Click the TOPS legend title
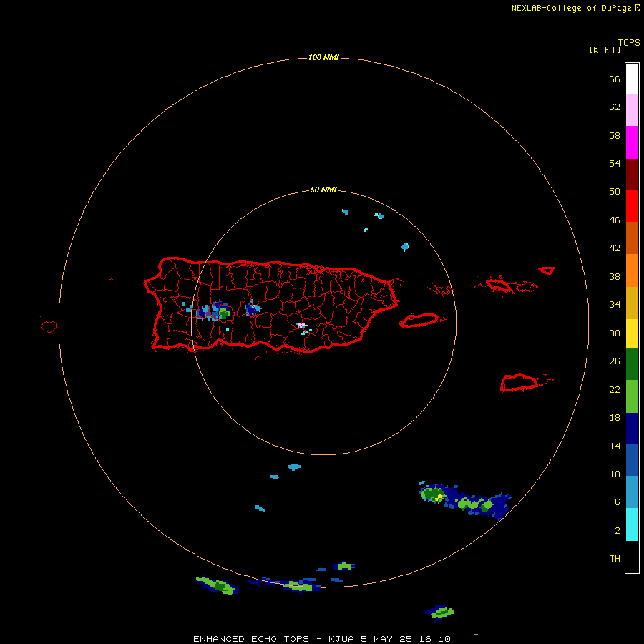This screenshot has height=644, width=644. pos(629,43)
